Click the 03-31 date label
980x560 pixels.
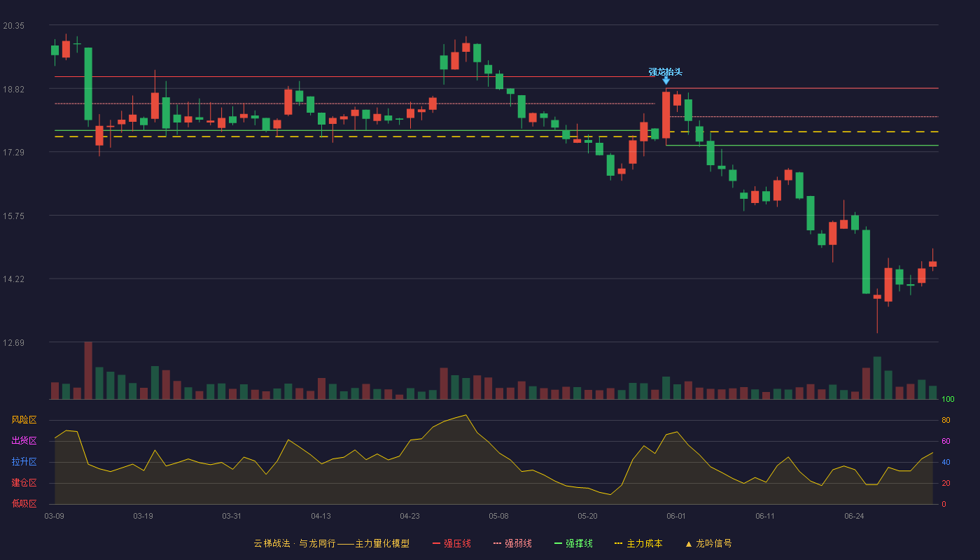(x=232, y=516)
